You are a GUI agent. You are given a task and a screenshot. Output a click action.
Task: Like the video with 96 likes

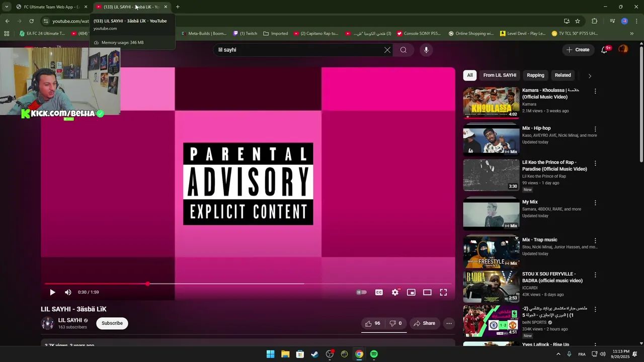click(372, 323)
